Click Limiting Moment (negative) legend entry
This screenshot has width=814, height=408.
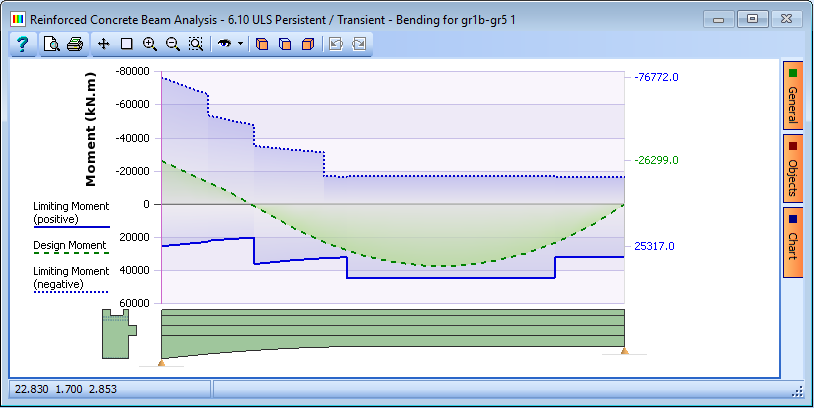point(71,279)
